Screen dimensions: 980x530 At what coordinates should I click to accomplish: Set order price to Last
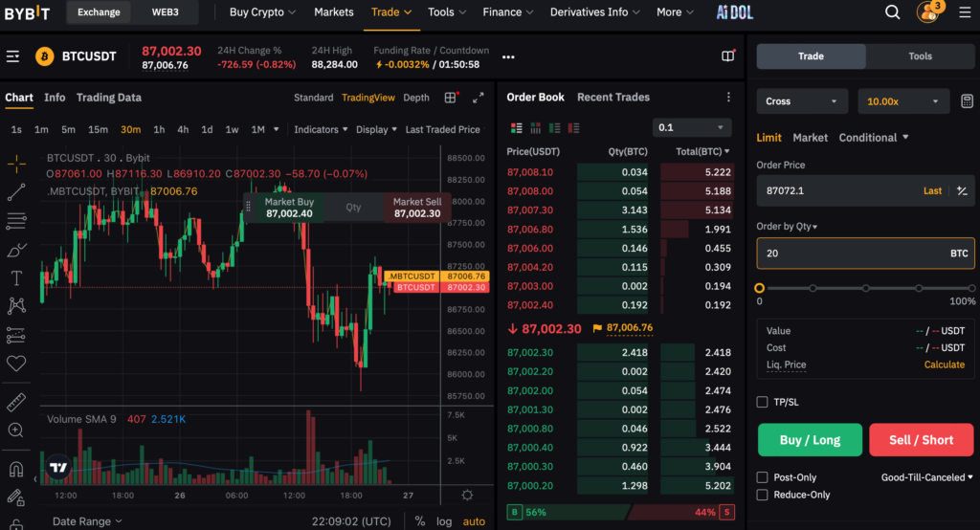click(x=932, y=190)
